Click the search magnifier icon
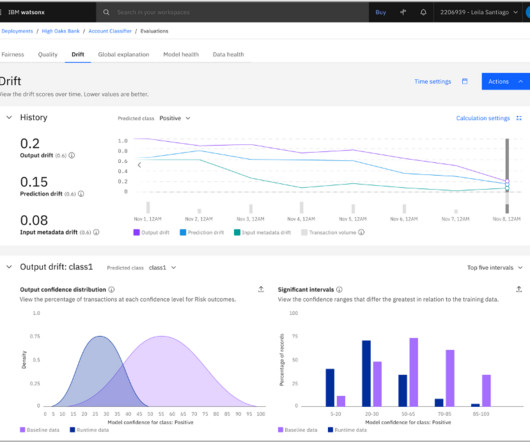This screenshot has width=530, height=442. coord(106,12)
